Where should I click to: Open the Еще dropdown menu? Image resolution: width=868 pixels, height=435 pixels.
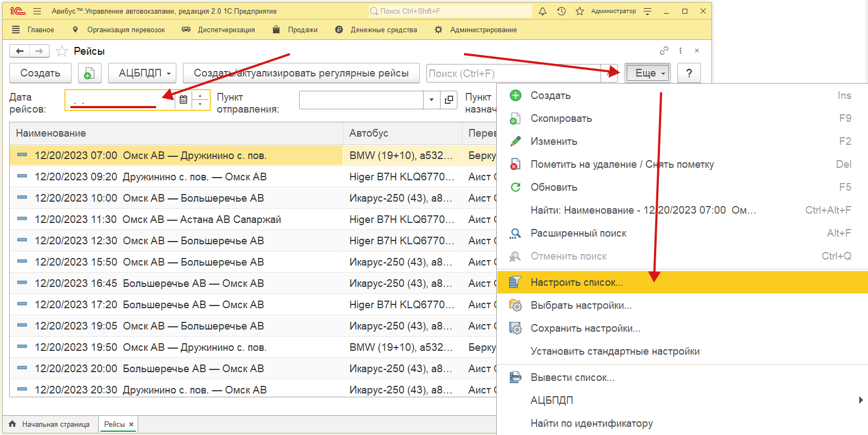point(647,73)
